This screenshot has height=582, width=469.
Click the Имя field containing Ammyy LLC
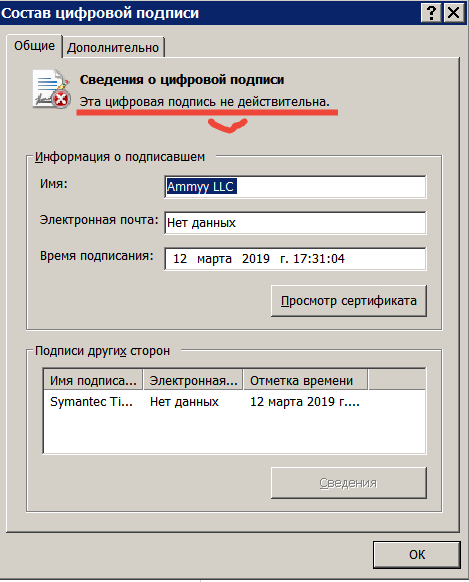click(295, 187)
